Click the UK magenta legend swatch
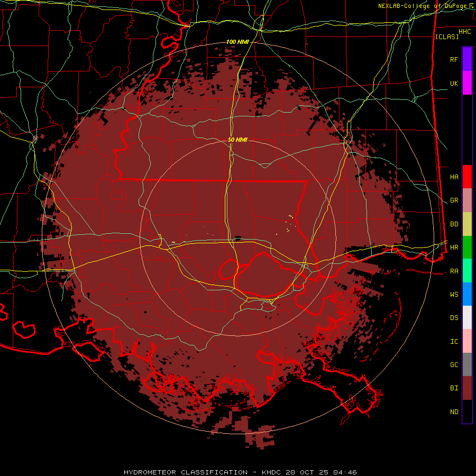The image size is (476, 476). click(x=467, y=83)
